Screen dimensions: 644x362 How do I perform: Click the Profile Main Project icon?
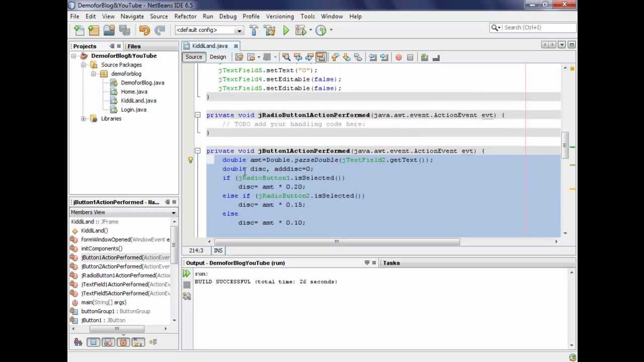(320, 30)
